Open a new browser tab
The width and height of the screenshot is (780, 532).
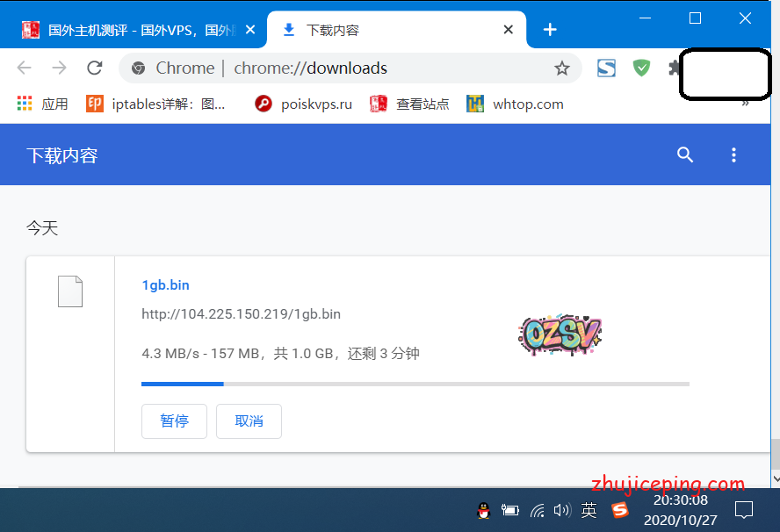point(550,30)
